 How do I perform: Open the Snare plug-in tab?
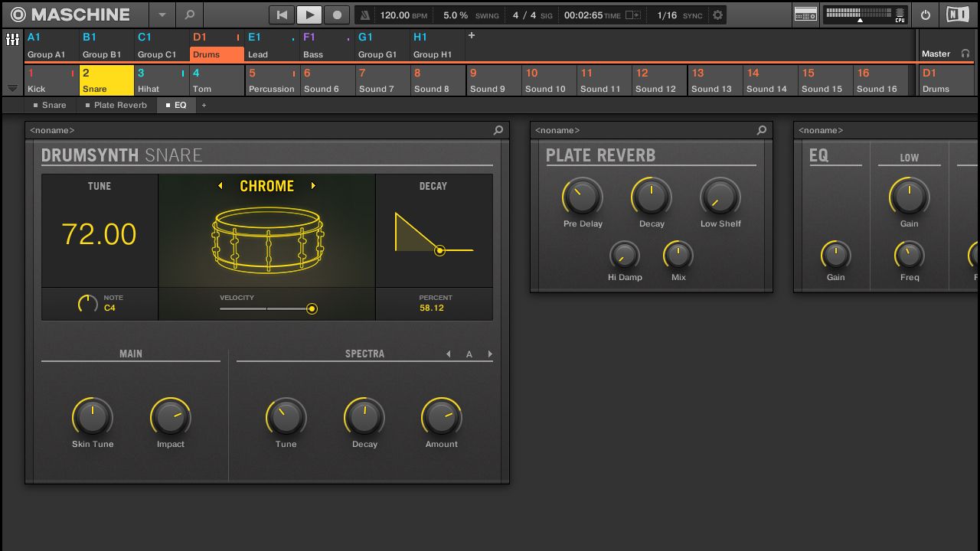coord(50,105)
